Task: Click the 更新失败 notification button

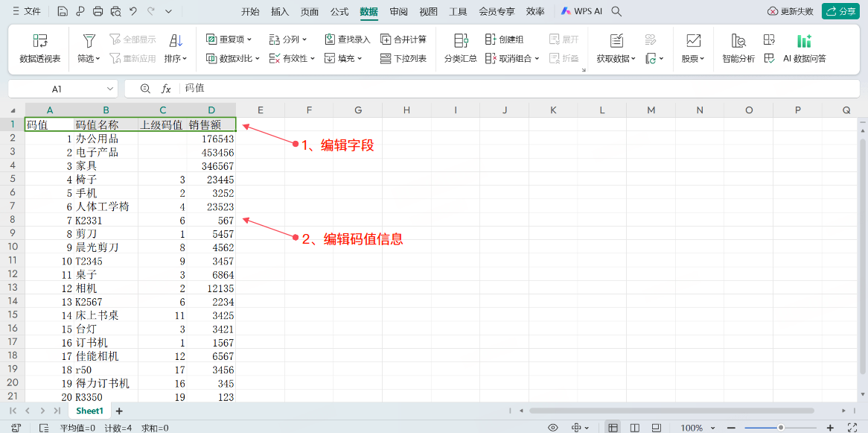Action: pyautogui.click(x=791, y=11)
